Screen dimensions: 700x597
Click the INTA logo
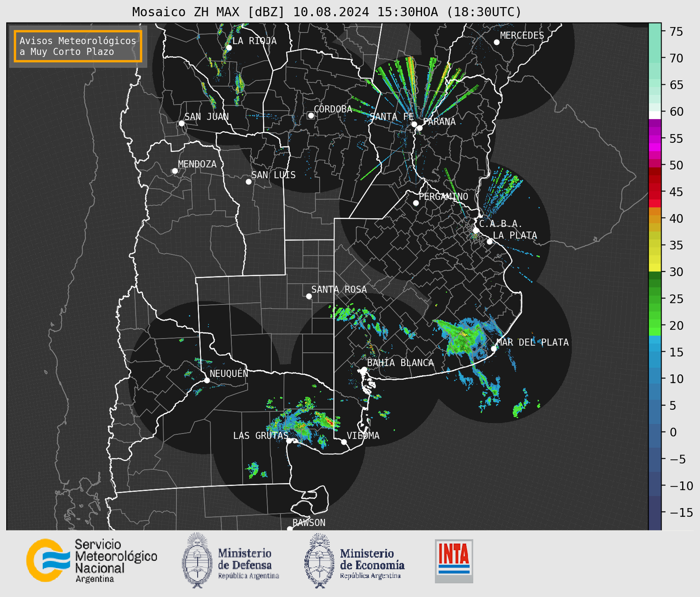454,561
